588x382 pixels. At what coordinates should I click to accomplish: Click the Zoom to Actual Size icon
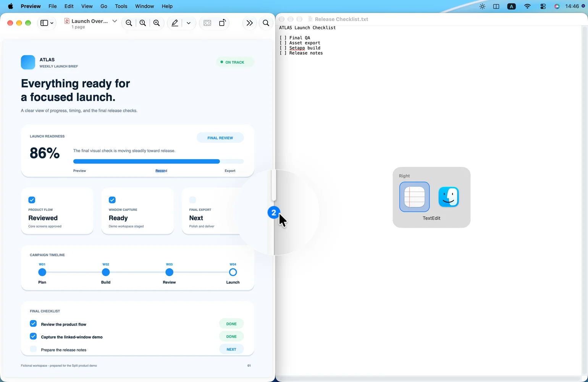coord(143,23)
